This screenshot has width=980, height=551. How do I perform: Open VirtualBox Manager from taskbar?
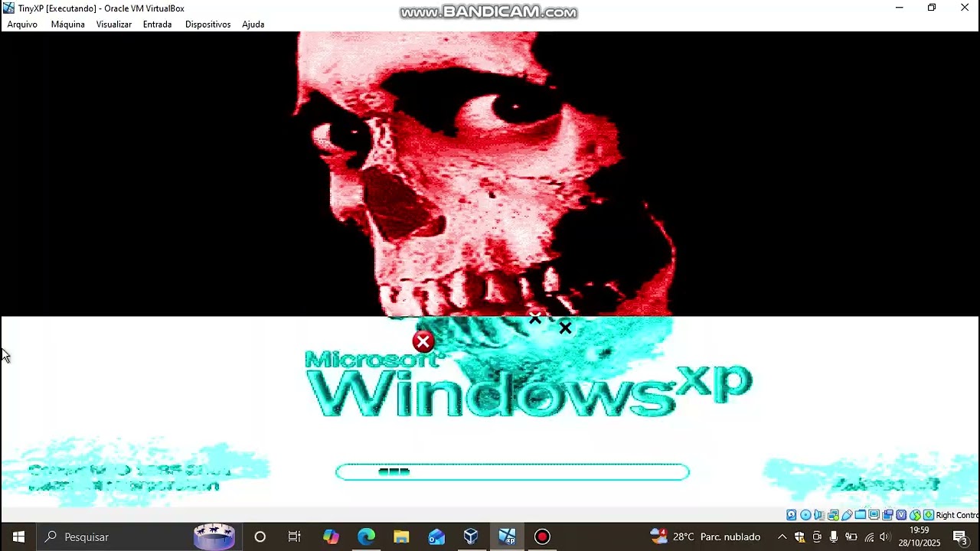[x=471, y=537]
